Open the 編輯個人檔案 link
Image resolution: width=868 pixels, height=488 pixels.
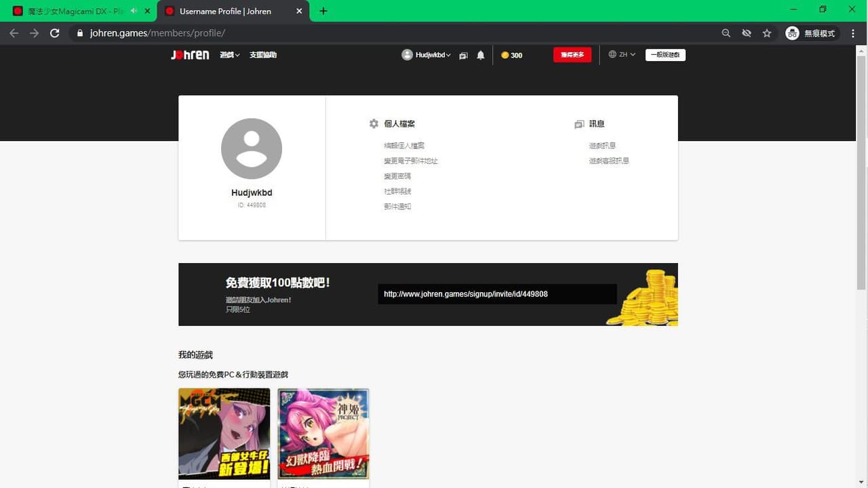(404, 146)
